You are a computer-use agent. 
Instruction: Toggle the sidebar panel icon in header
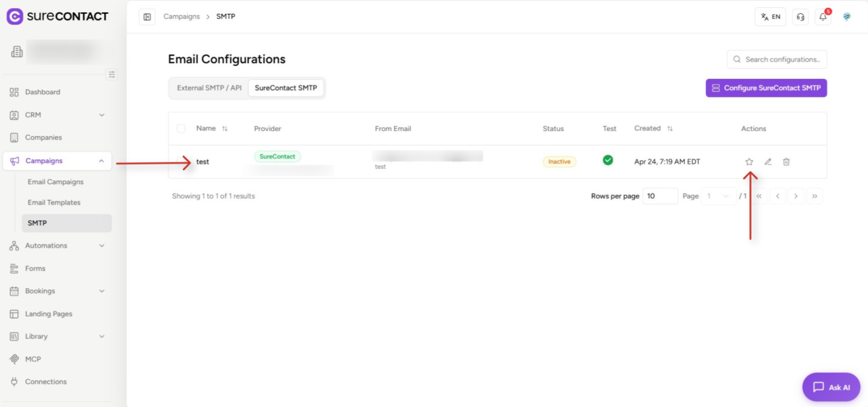click(x=148, y=17)
